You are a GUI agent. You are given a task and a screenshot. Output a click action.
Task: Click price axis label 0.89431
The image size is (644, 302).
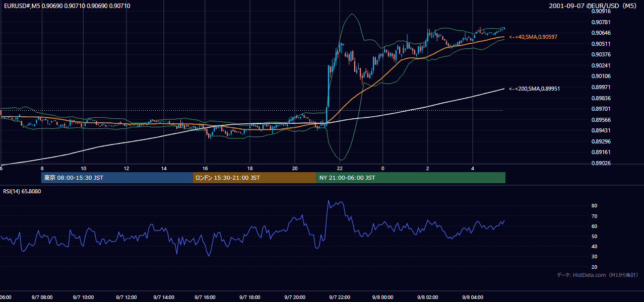tap(600, 130)
